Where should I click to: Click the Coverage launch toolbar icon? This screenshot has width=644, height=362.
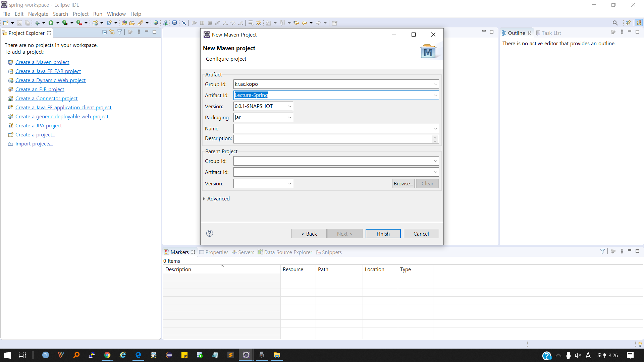click(65, 23)
